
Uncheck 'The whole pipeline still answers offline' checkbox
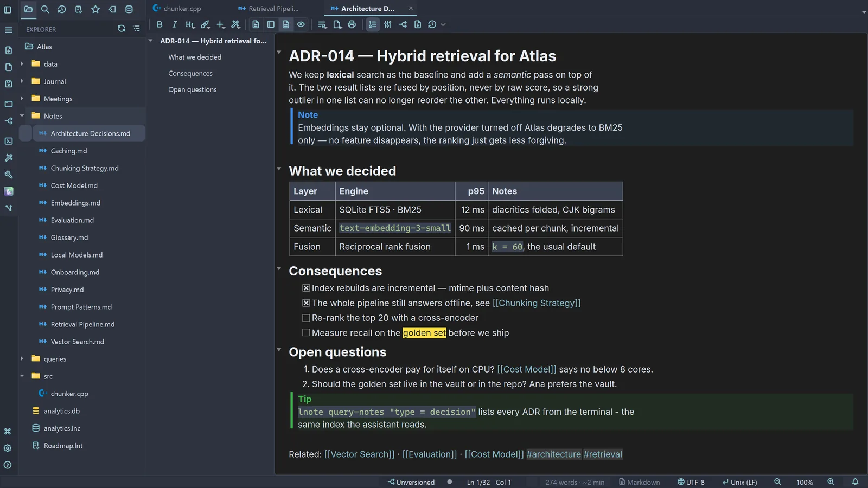[306, 303]
